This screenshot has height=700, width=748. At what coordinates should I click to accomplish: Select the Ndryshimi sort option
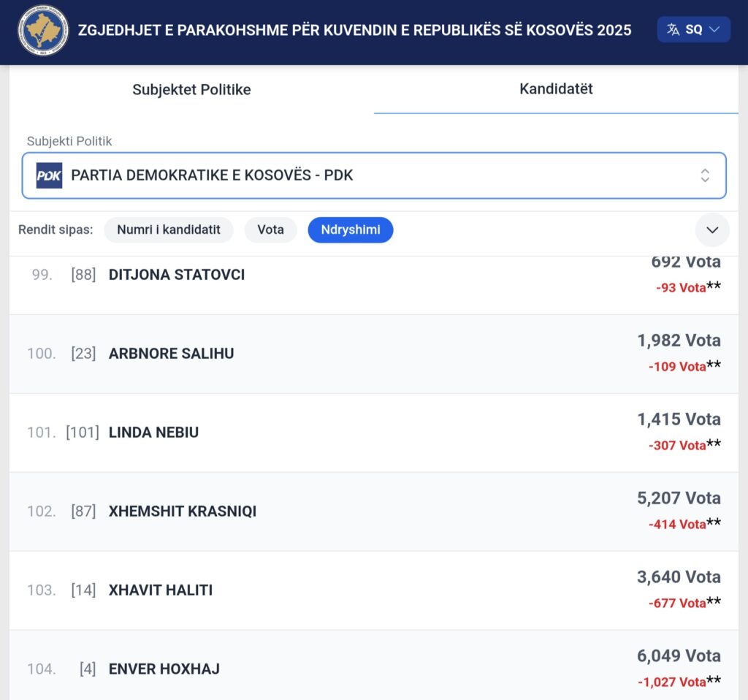click(x=350, y=230)
